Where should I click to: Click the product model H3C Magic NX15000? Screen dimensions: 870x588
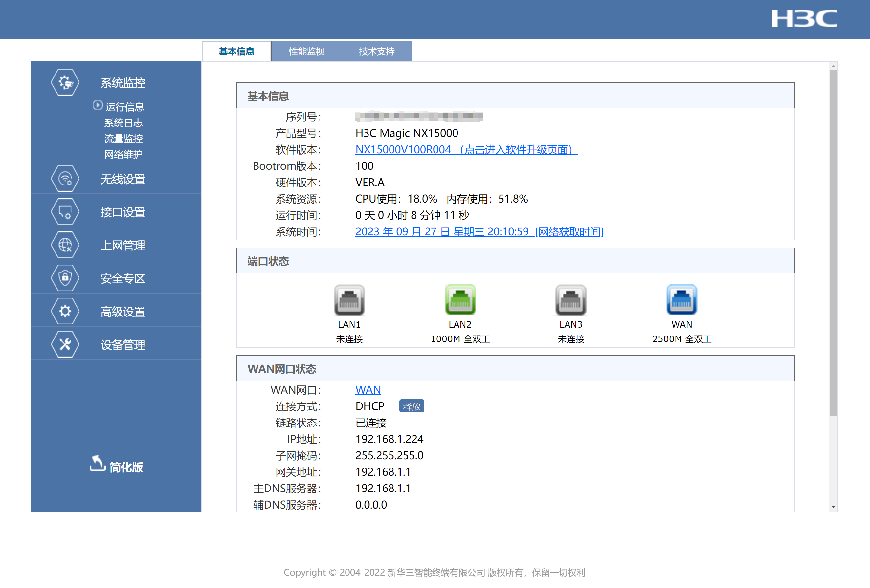(407, 133)
